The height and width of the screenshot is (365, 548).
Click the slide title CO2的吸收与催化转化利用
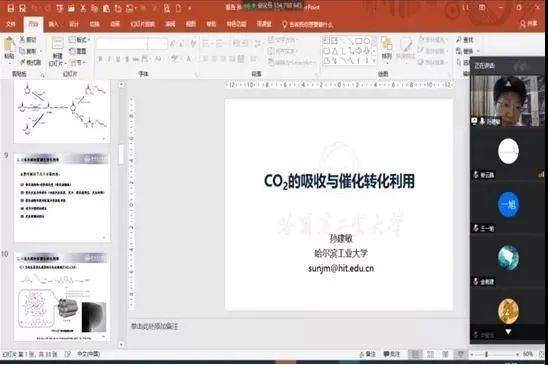[339, 181]
